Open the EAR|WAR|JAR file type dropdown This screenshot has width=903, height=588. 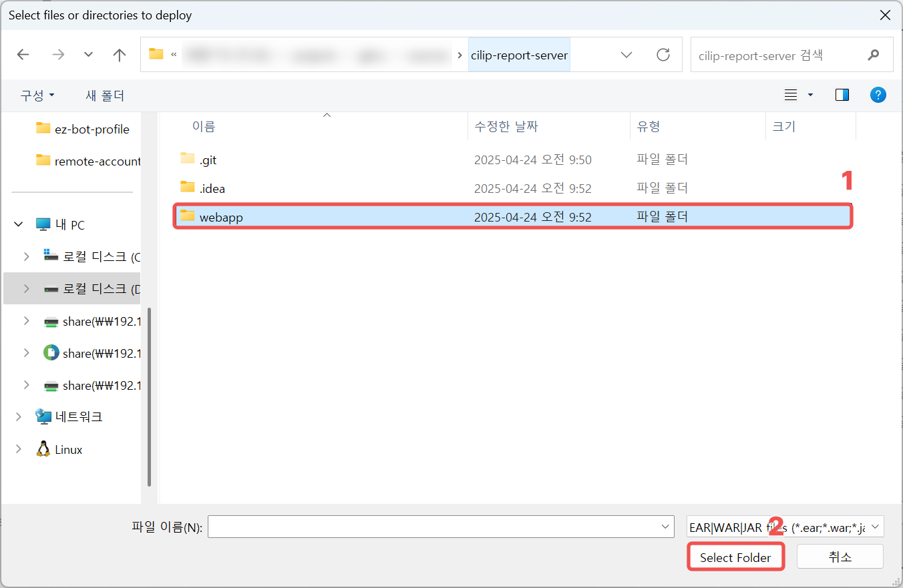[x=785, y=527]
